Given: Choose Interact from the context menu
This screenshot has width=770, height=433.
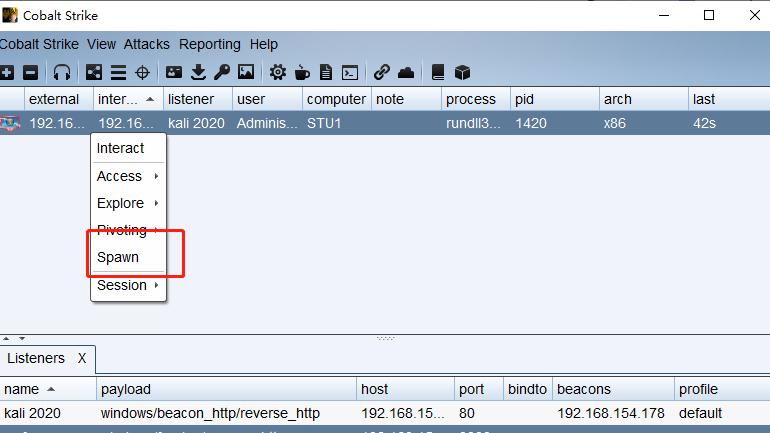Looking at the screenshot, I should click(x=128, y=148).
